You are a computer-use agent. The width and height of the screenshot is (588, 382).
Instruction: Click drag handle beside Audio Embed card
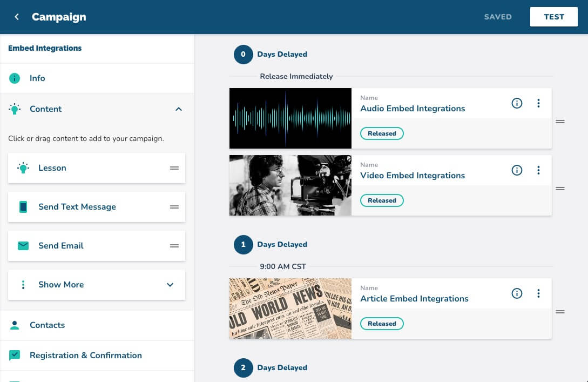pos(560,122)
